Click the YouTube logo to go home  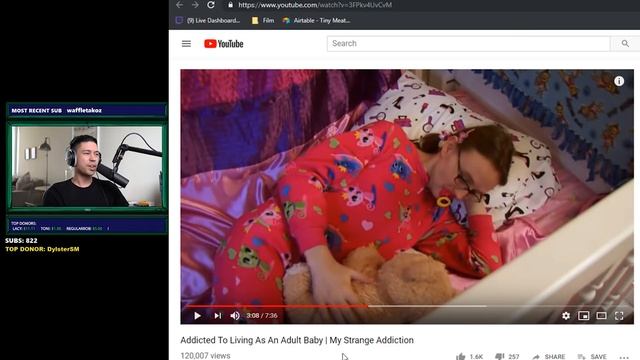[x=224, y=44]
